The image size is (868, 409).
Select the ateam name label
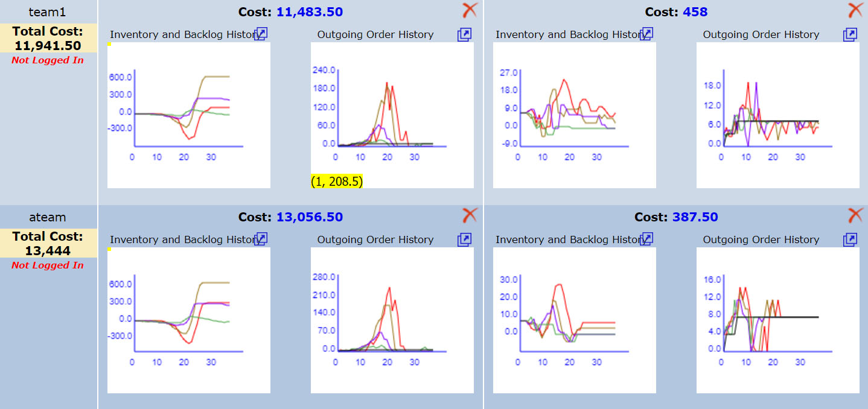(48, 217)
